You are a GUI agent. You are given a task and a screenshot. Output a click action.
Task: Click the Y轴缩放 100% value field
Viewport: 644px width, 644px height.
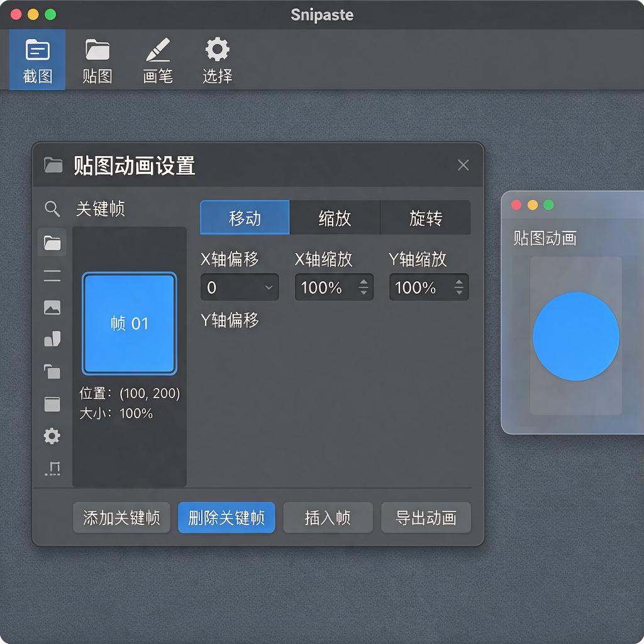tap(429, 287)
